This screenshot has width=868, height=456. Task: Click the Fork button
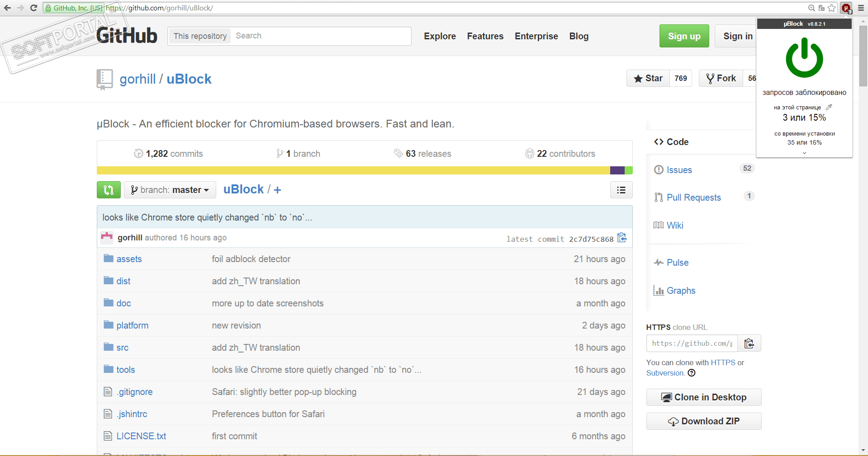tap(721, 78)
